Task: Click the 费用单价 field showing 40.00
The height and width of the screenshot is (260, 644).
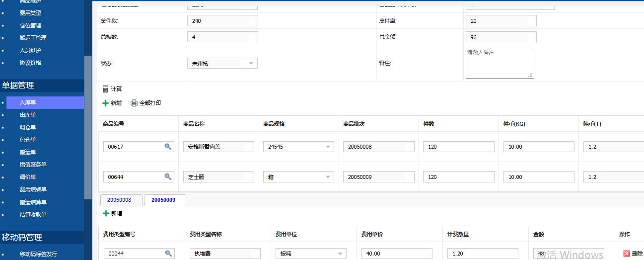Action: [396, 254]
